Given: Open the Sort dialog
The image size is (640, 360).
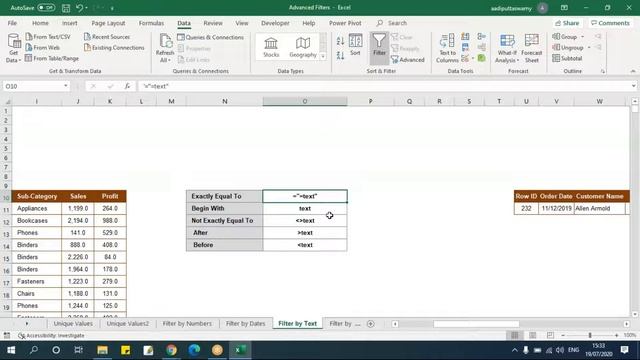Looking at the screenshot, I should click(356, 45).
